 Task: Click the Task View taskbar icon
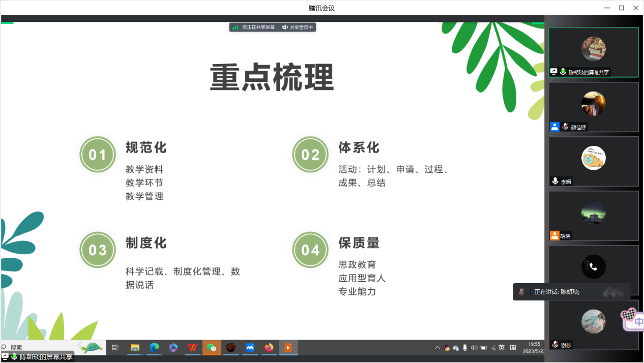(115, 348)
